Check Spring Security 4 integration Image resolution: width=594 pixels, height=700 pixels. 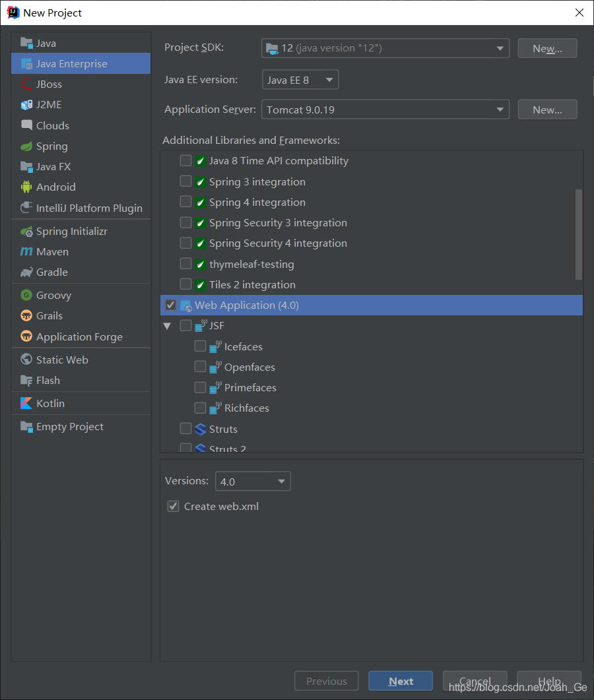(186, 242)
